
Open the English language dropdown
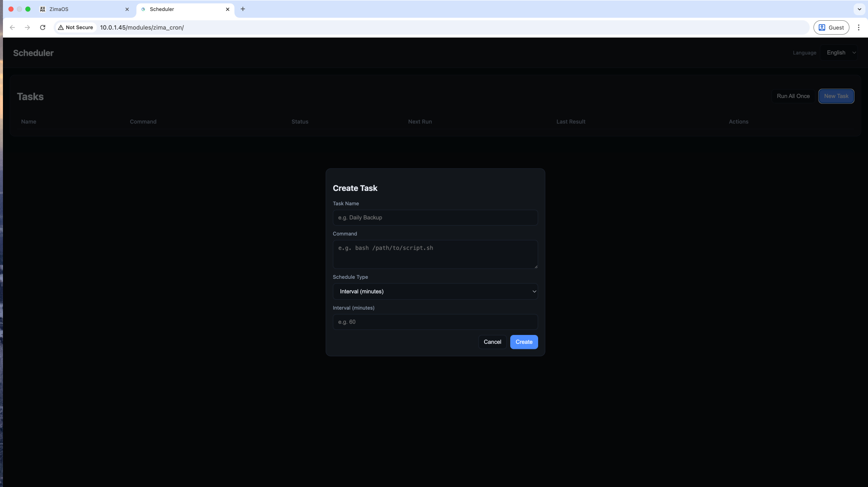[841, 53]
